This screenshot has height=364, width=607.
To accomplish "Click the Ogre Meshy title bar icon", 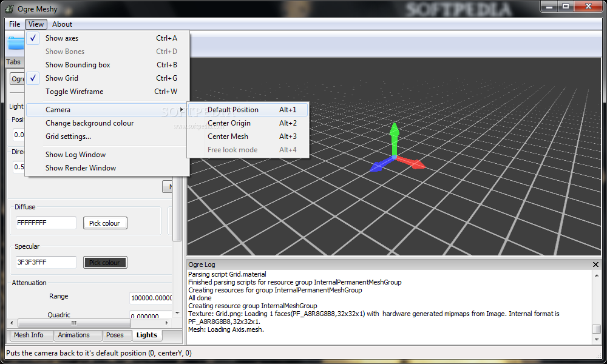I will pos(10,8).
